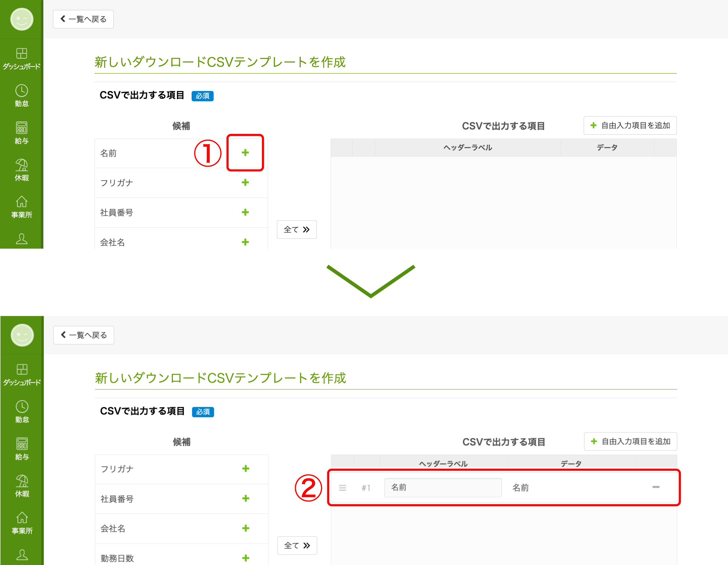
Task: Open 勤怠 in the bottom sidebar
Action: [x=22, y=411]
